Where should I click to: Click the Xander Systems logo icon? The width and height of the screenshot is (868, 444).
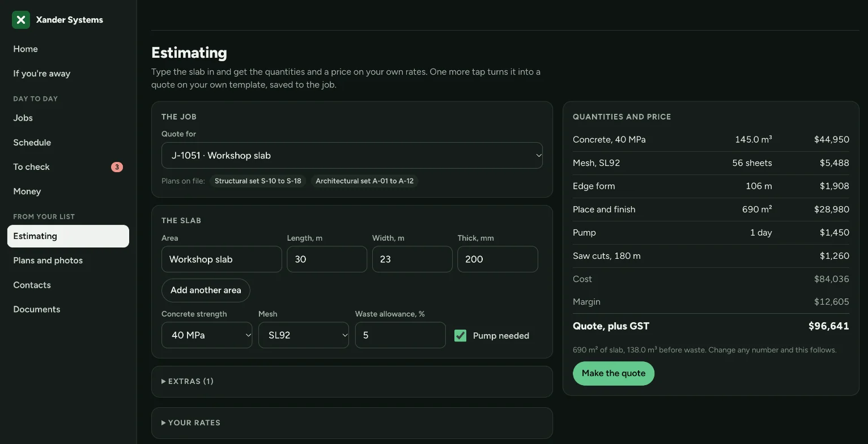21,20
